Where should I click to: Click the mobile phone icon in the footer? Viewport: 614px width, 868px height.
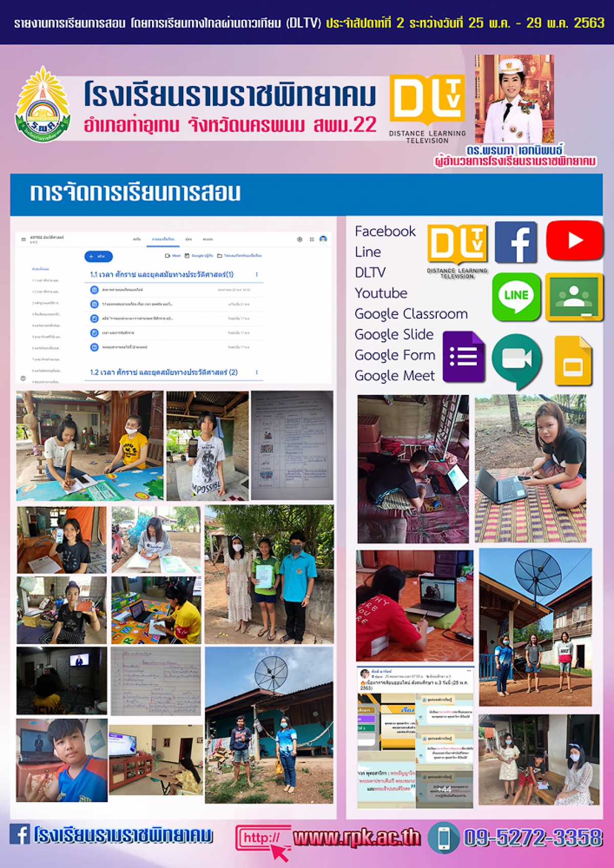443,837
